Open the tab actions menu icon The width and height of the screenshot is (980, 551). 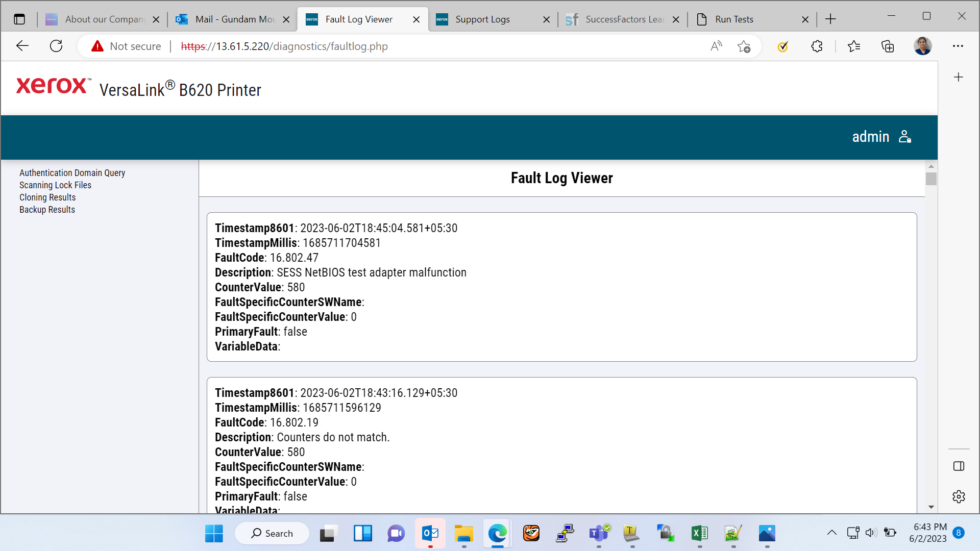click(19, 19)
